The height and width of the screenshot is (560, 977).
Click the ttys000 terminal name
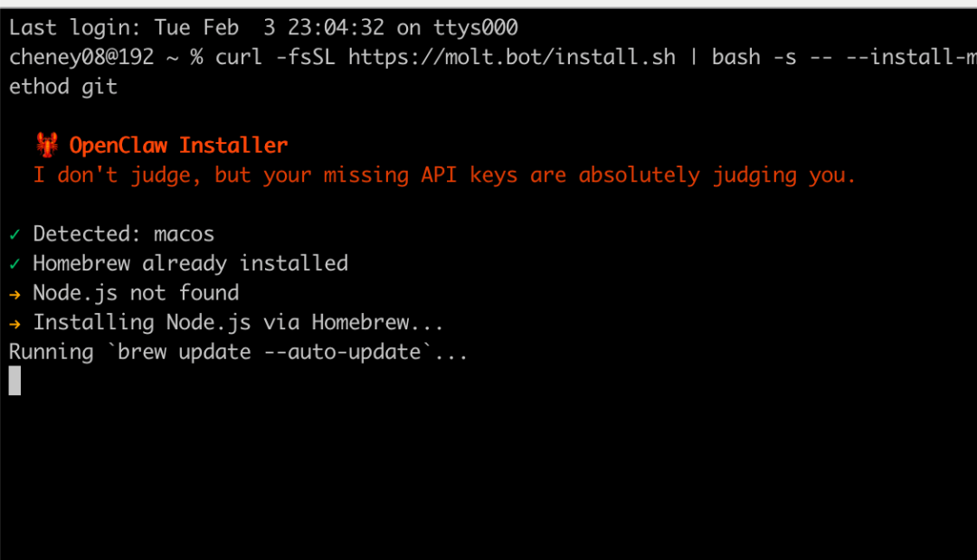click(x=476, y=27)
